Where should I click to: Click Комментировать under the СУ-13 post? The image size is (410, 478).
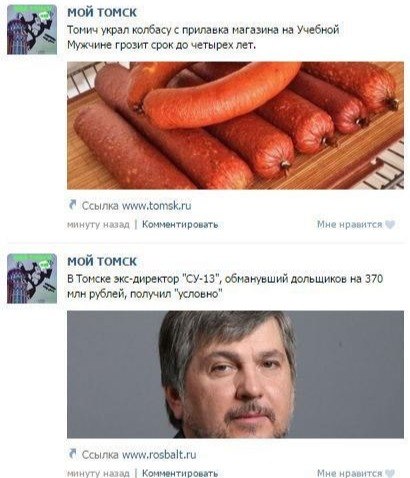coord(180,473)
